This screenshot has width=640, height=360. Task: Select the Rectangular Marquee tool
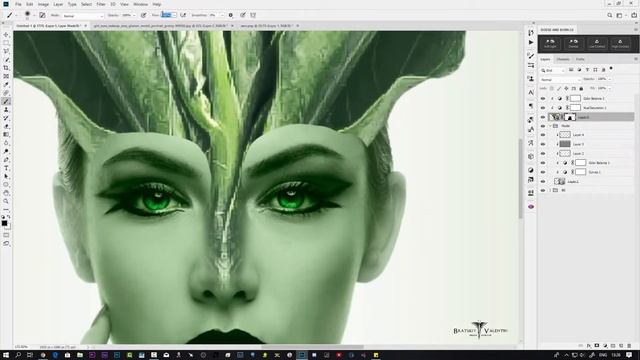pyautogui.click(x=6, y=43)
